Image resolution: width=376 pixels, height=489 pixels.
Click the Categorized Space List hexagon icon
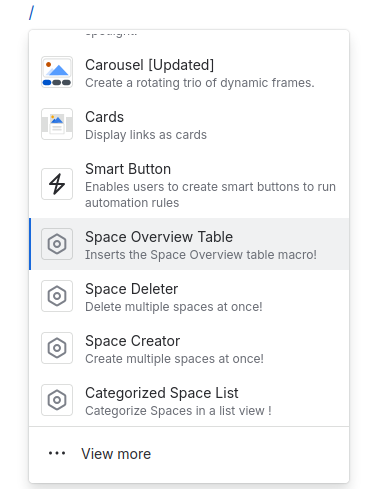click(x=57, y=400)
